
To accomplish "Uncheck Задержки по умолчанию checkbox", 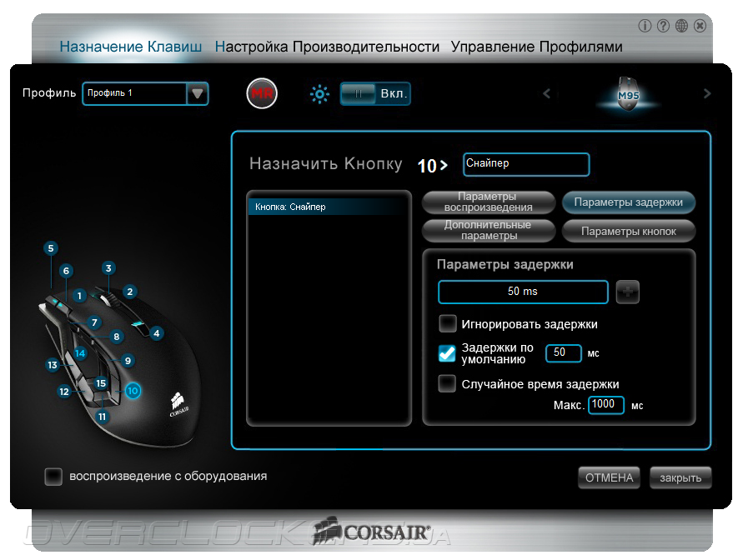I will (x=447, y=353).
